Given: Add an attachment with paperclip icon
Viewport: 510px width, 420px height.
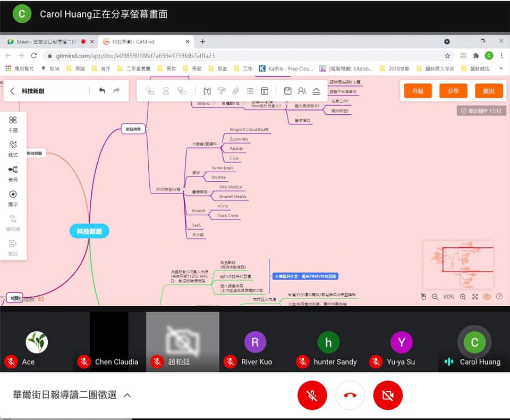Looking at the screenshot, I should [x=236, y=91].
